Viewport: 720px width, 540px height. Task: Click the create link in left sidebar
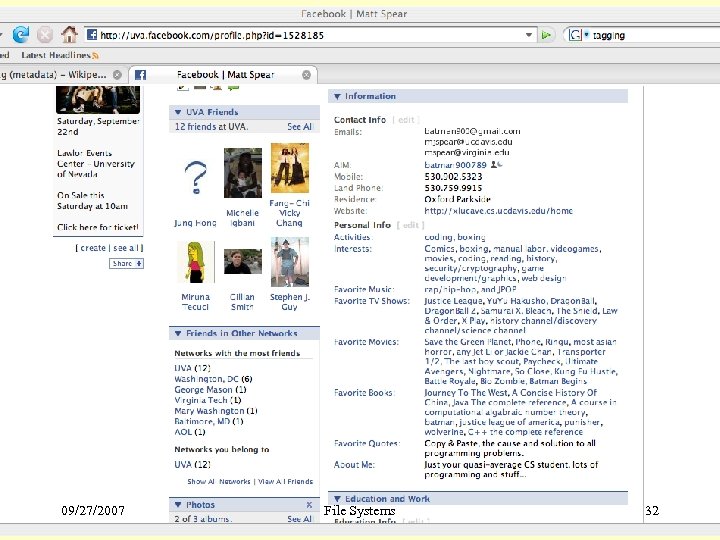[x=93, y=248]
